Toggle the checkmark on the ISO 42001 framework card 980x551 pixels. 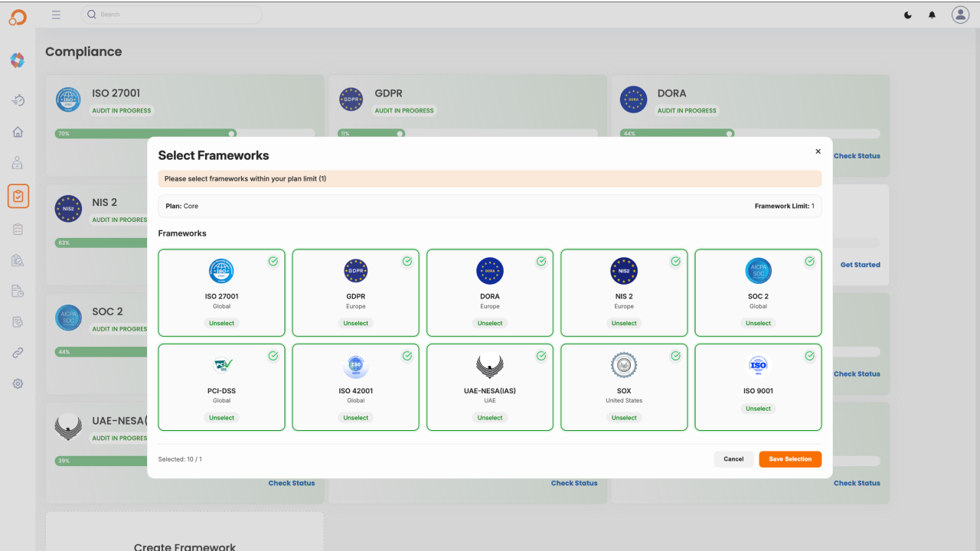pyautogui.click(x=407, y=356)
